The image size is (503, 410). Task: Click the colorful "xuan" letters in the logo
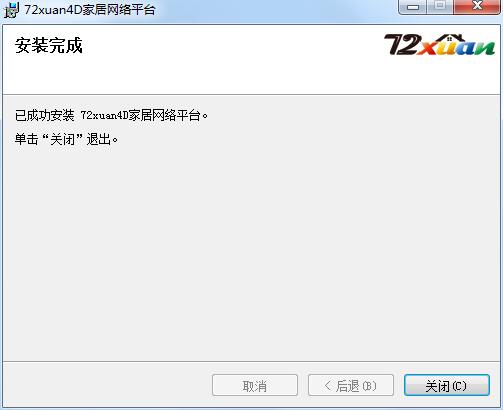(x=455, y=48)
